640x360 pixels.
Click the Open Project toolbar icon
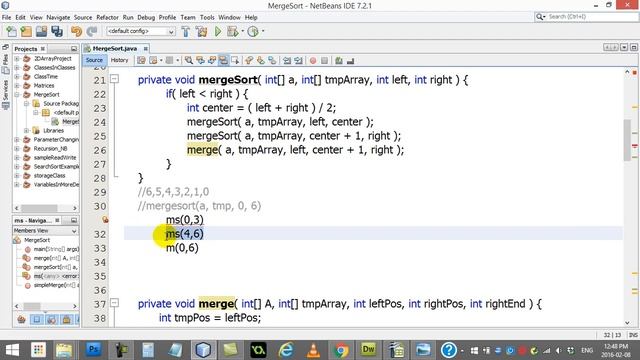click(41, 31)
